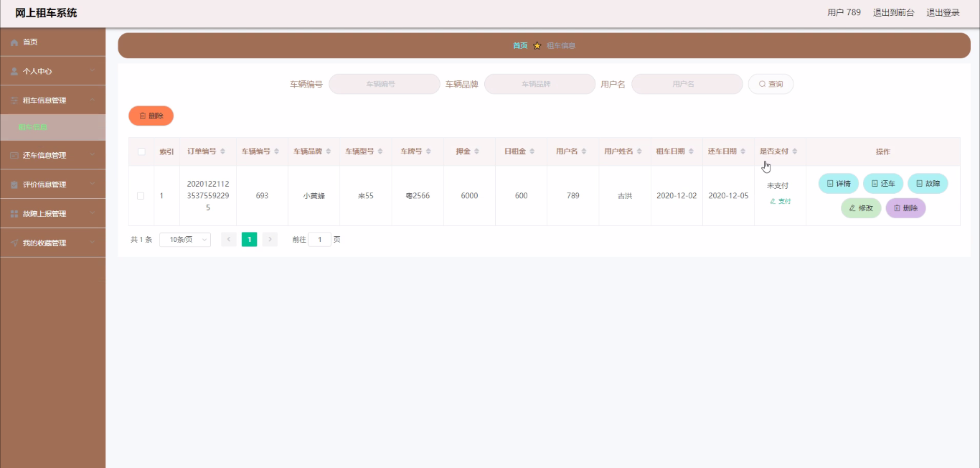Focus the 车辆品牌 search field
The height and width of the screenshot is (468, 980).
(x=540, y=84)
